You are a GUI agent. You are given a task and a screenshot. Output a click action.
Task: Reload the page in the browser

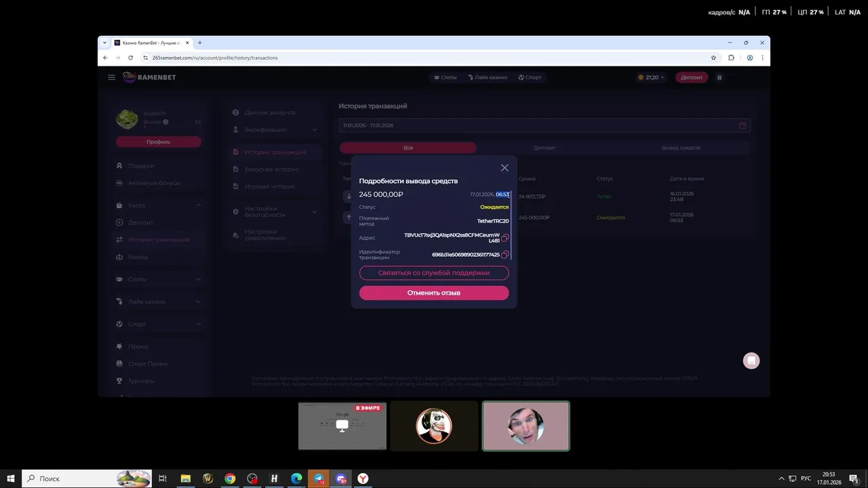(130, 58)
